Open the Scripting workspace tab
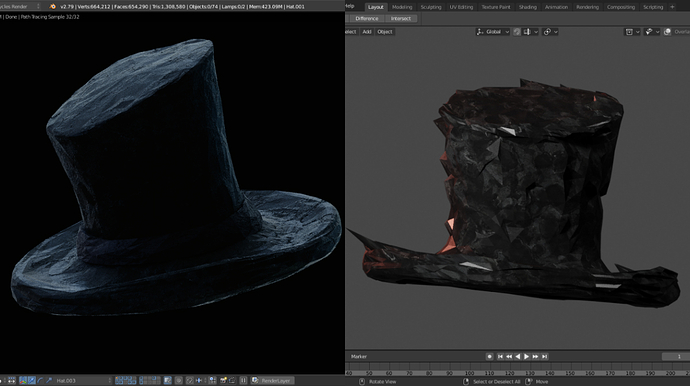Viewport: 690px width, 386px height. 653,7
